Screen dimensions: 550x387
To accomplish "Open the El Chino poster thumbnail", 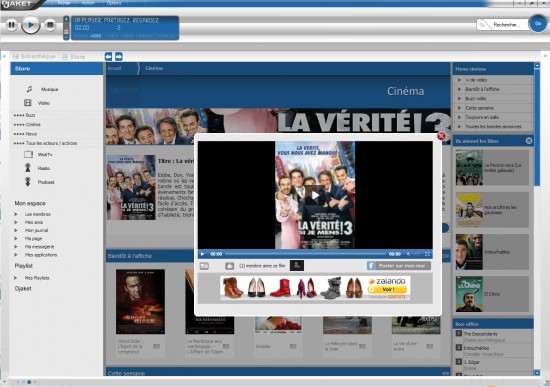I will pos(469,294).
